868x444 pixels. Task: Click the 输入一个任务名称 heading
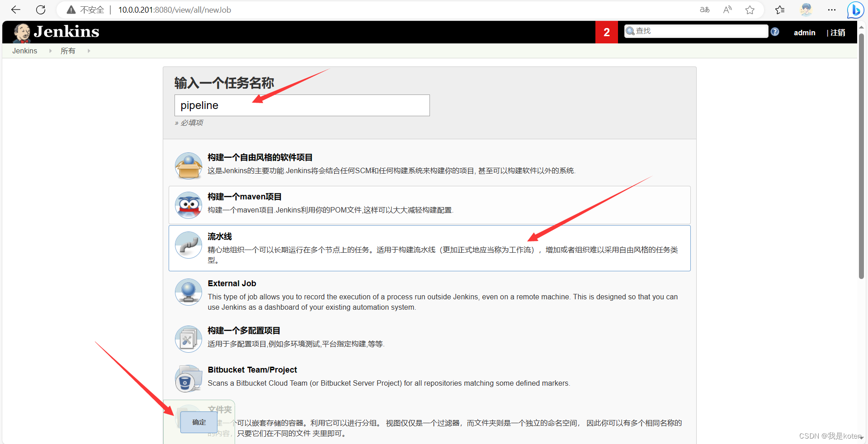[x=224, y=83]
